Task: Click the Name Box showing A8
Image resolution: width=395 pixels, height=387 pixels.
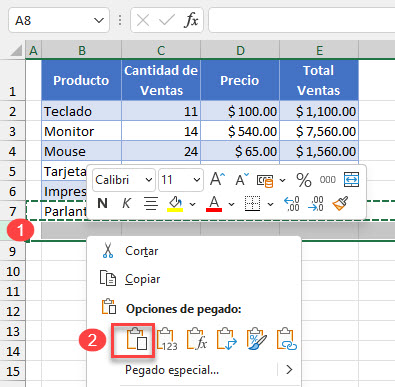Action: pyautogui.click(x=50, y=21)
